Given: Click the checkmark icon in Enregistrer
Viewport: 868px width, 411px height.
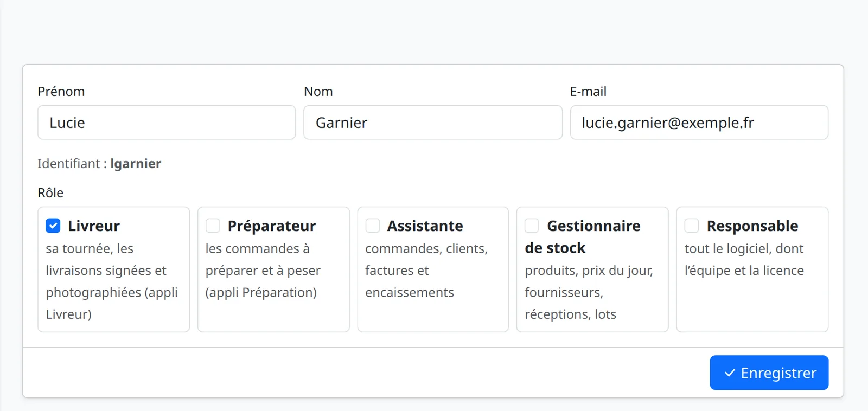Looking at the screenshot, I should tap(730, 373).
